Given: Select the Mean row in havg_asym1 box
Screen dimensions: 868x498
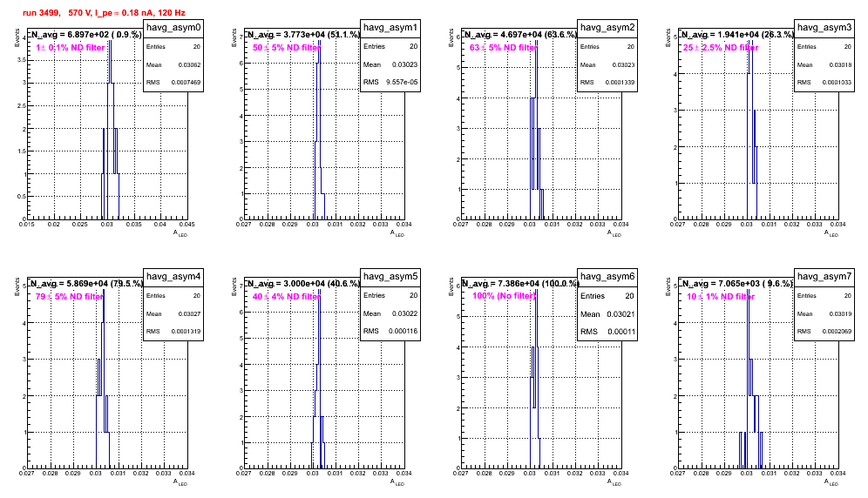Looking at the screenshot, I should [390, 64].
